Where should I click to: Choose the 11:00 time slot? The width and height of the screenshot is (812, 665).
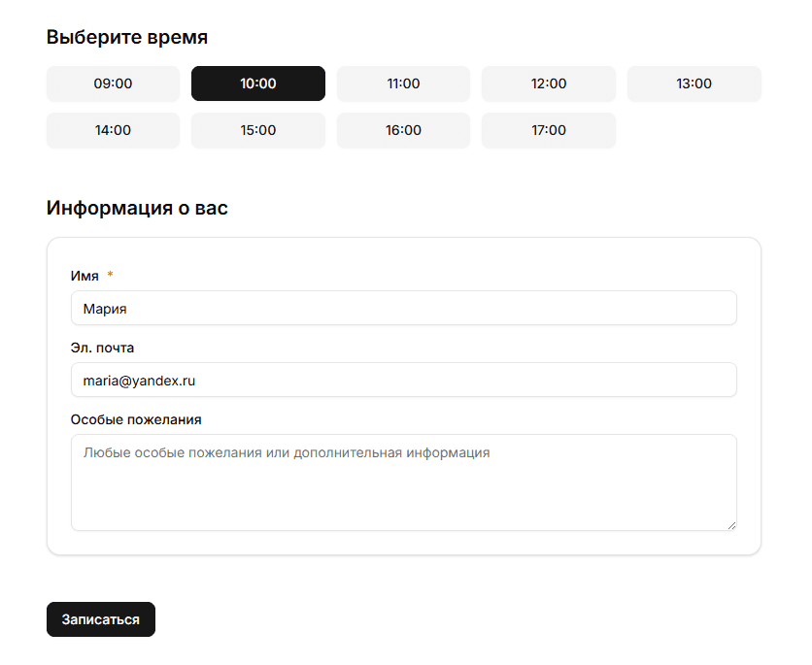403,83
